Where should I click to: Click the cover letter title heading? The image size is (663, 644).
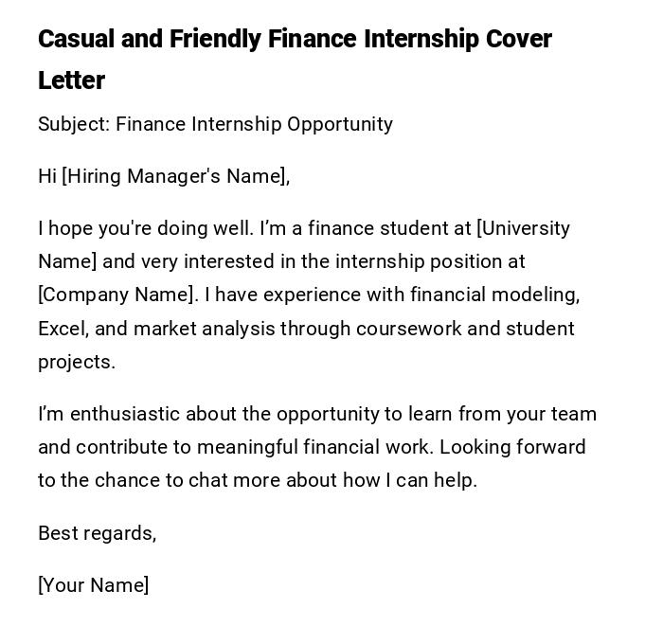[x=295, y=40]
